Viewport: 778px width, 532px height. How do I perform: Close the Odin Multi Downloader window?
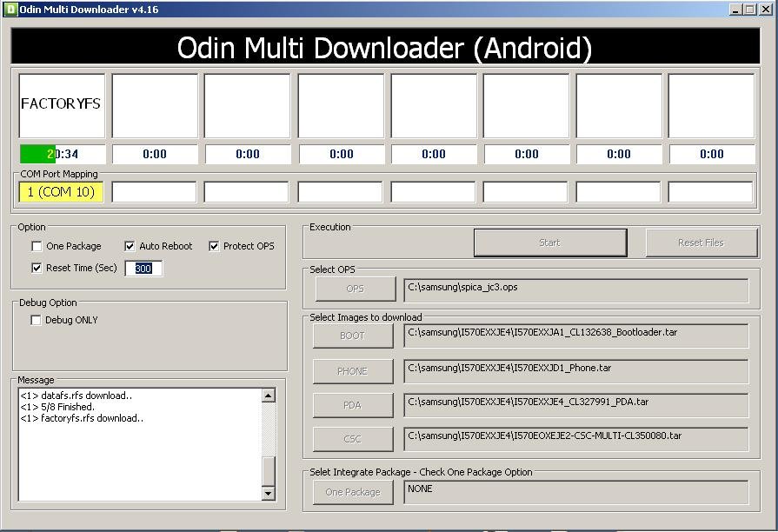766,10
